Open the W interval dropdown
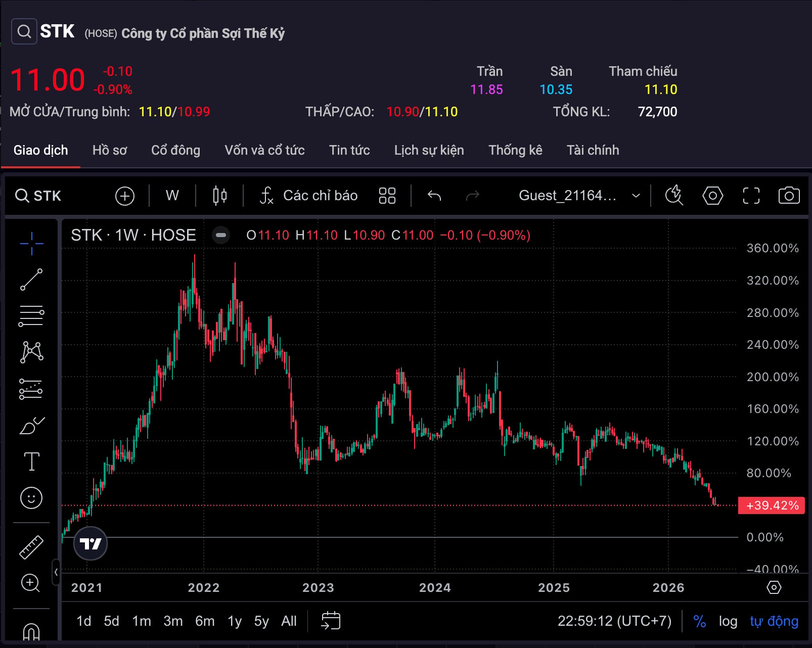Image resolution: width=812 pixels, height=648 pixels. pos(172,196)
